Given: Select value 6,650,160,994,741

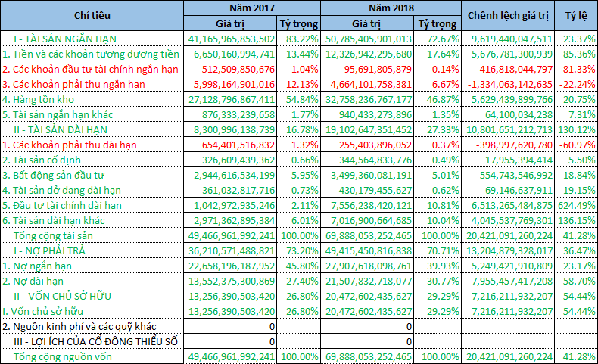Looking at the screenshot, I should (x=234, y=54).
